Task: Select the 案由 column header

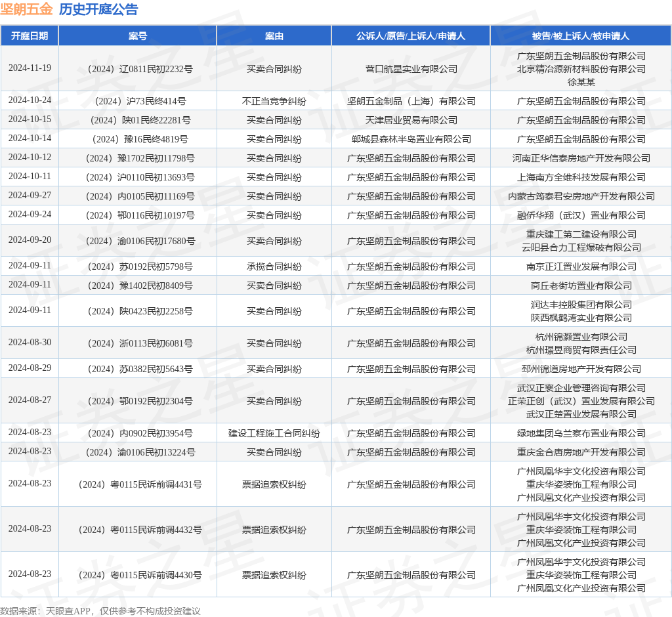Action: pyautogui.click(x=274, y=36)
